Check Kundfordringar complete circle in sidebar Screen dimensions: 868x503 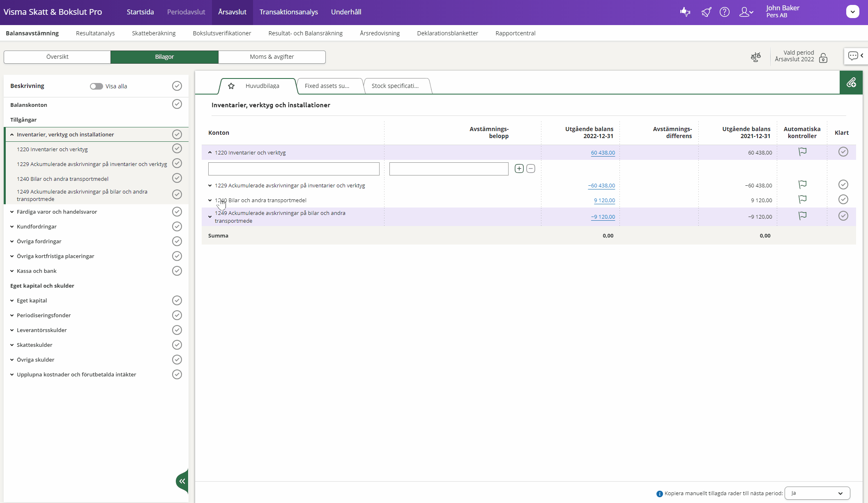[177, 226]
